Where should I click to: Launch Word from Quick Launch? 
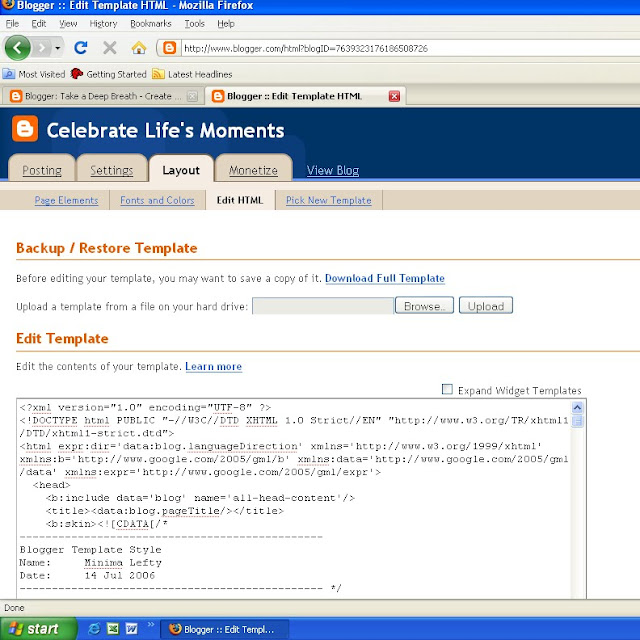[x=131, y=629]
